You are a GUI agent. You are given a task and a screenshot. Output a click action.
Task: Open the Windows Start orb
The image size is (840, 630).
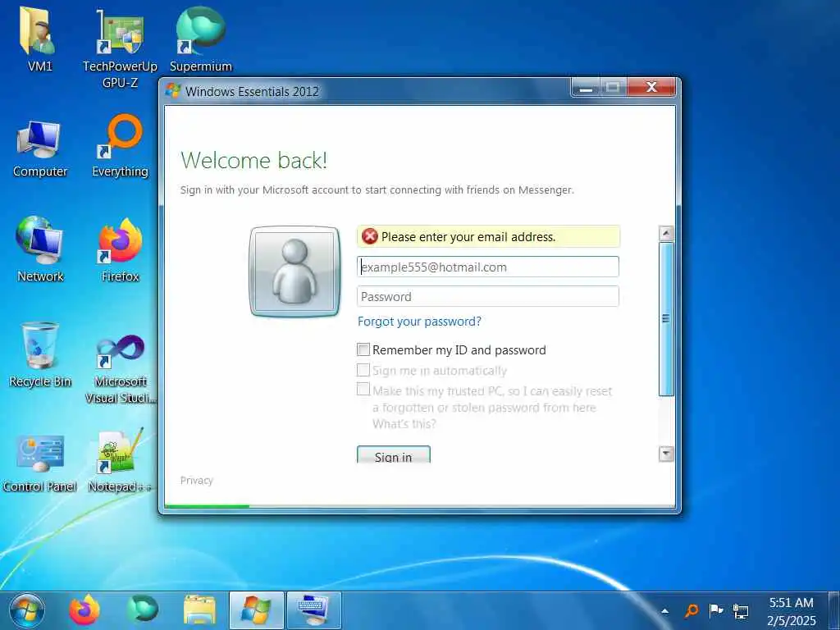coord(26,610)
